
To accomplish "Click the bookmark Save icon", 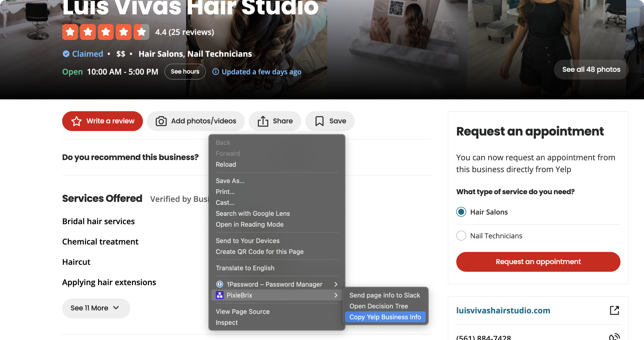I will click(x=319, y=121).
